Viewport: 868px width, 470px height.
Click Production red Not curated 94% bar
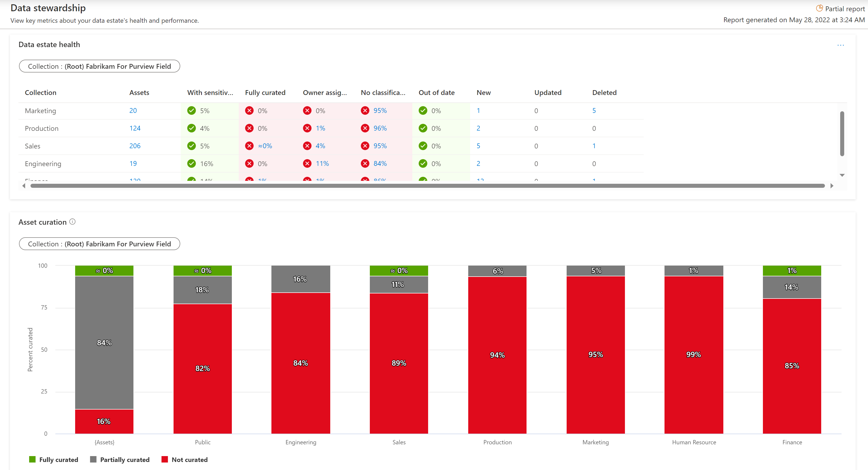click(497, 355)
